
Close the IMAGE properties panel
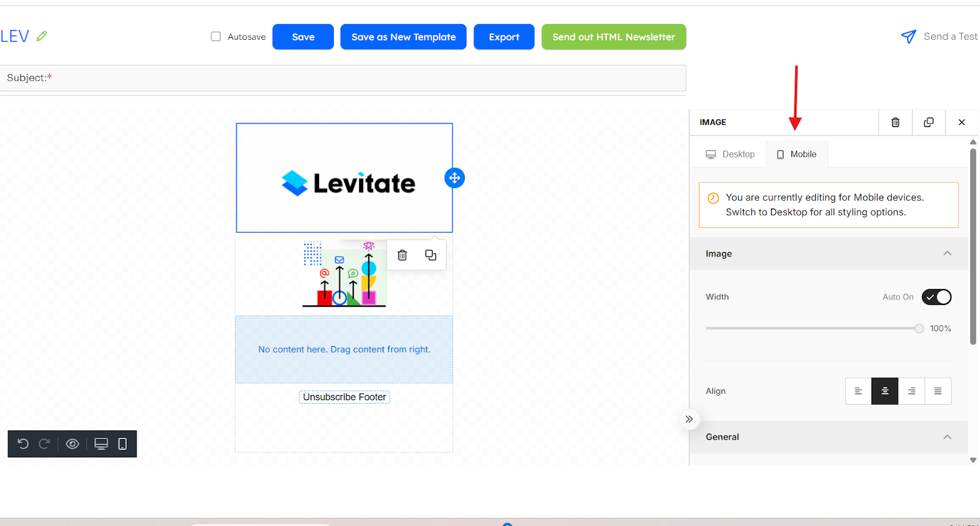962,122
